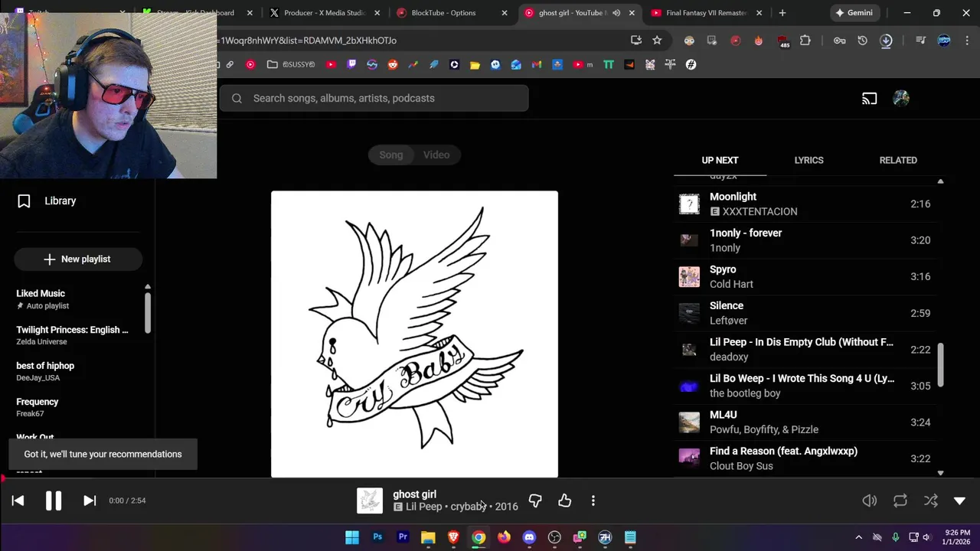The height and width of the screenshot is (551, 980).
Task: Click the ML4U queue thumbnail
Action: (x=689, y=422)
